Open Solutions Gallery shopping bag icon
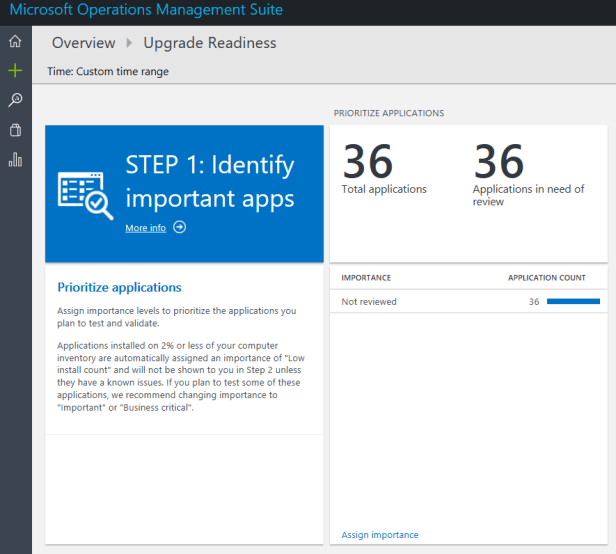Image resolution: width=616 pixels, height=554 pixels. [x=15, y=130]
